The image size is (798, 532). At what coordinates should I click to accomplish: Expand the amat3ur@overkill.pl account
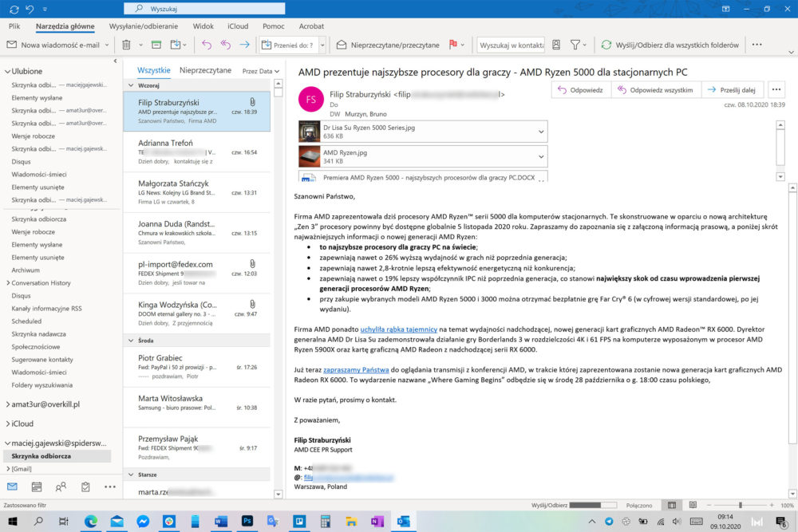[8, 404]
